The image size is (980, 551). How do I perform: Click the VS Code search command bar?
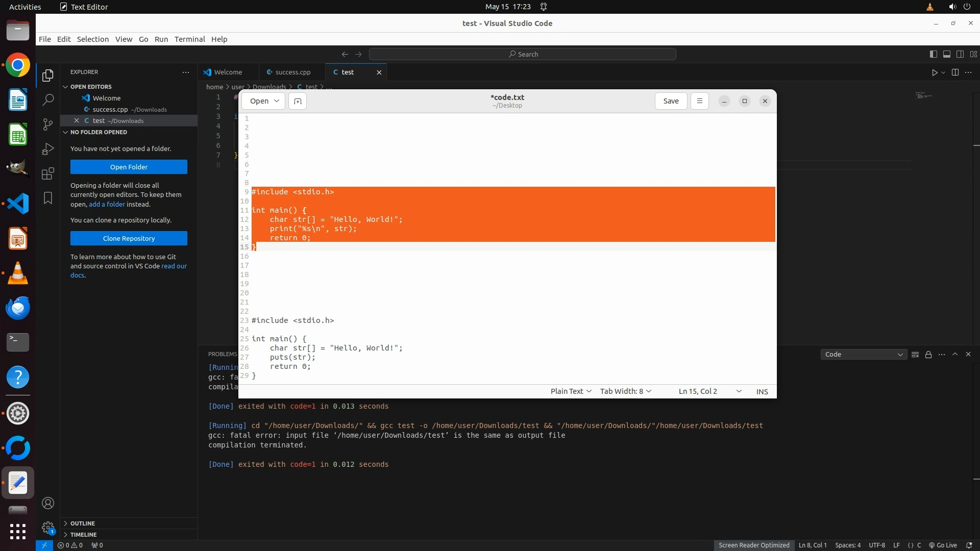click(523, 54)
